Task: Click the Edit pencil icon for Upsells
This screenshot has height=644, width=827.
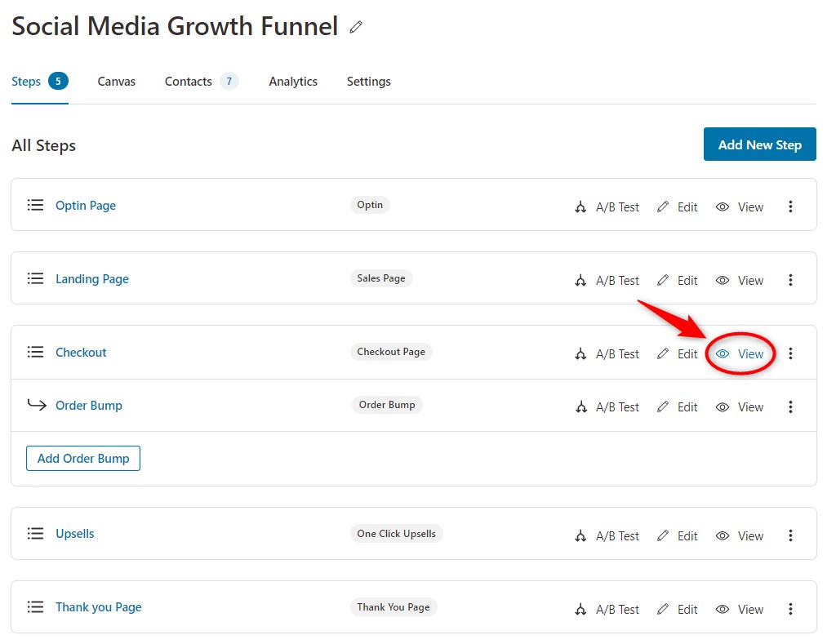Action: [663, 535]
